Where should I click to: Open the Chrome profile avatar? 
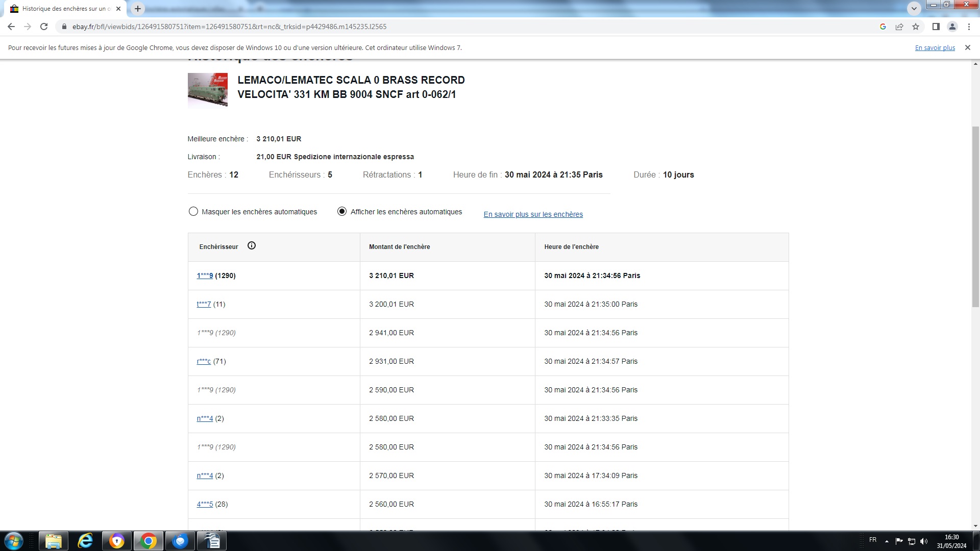pyautogui.click(x=952, y=27)
